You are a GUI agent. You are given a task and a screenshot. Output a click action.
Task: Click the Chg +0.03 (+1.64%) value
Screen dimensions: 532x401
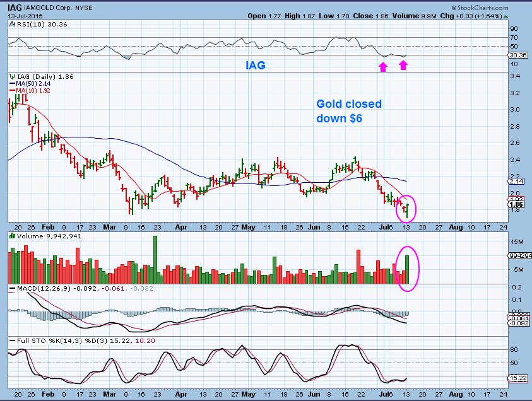(471, 16)
